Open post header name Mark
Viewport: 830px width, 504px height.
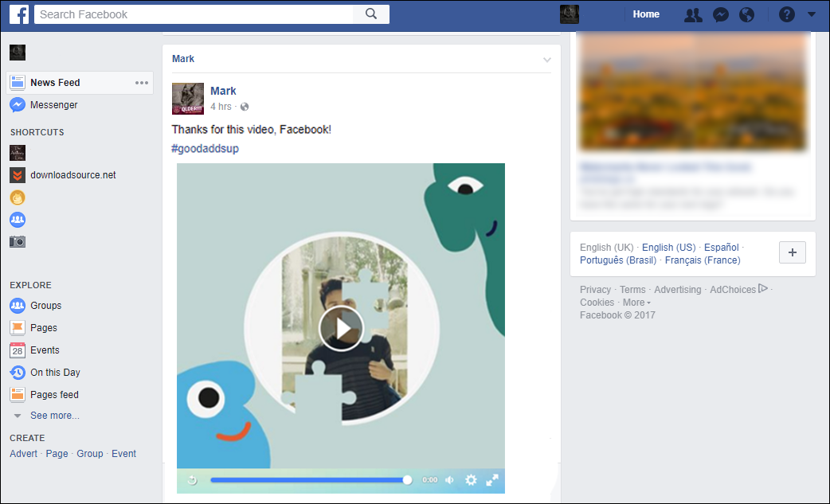183,59
